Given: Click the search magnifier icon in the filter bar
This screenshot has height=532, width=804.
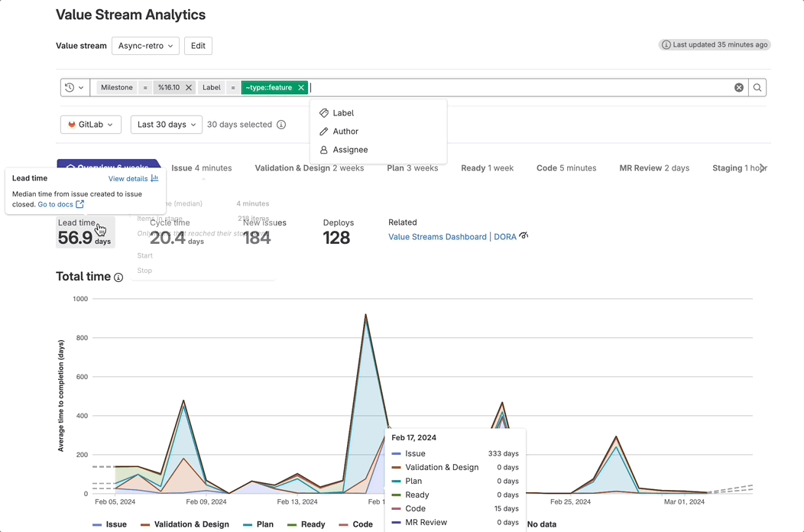Looking at the screenshot, I should pos(757,87).
